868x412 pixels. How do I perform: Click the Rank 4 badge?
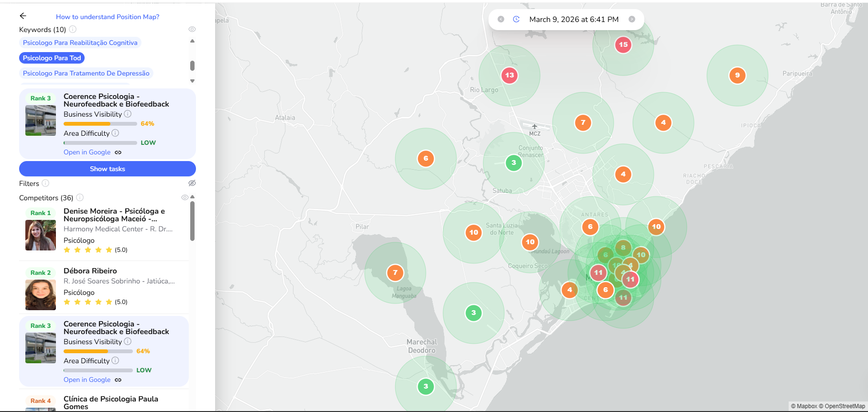pos(41,401)
